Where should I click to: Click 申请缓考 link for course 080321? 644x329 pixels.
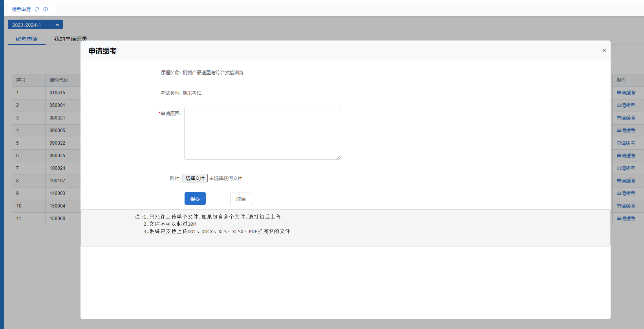(626, 118)
